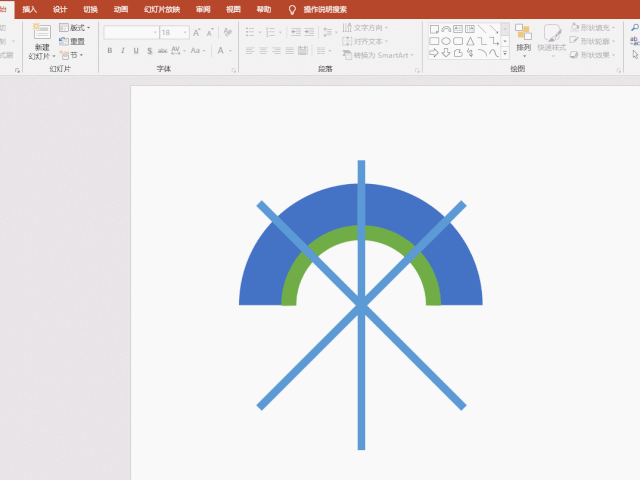The width and height of the screenshot is (640, 480).
Task: Open the Animations (动画) tab
Action: 120,8
